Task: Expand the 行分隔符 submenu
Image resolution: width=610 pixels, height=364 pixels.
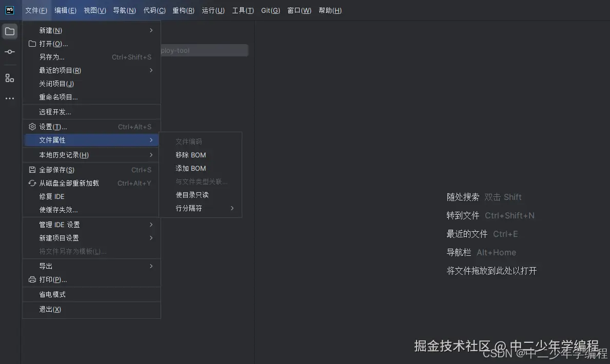Action: [190, 208]
